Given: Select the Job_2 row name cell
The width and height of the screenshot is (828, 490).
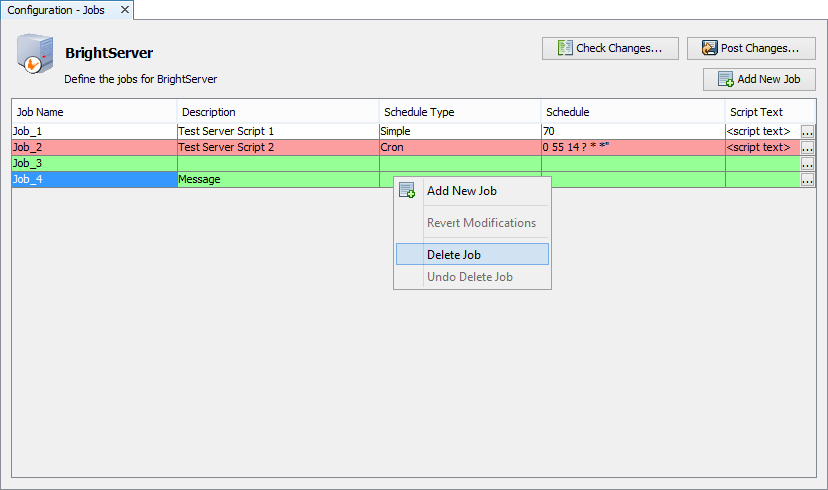Looking at the screenshot, I should pos(94,147).
